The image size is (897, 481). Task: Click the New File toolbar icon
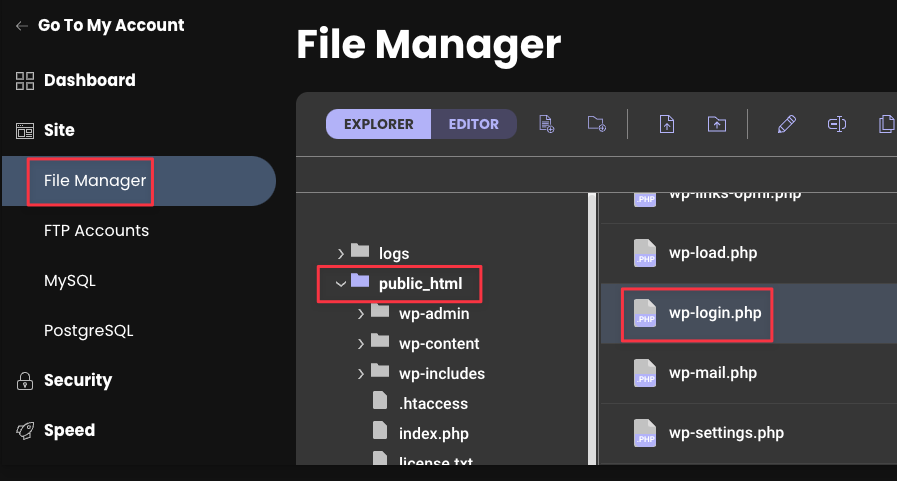coord(546,124)
